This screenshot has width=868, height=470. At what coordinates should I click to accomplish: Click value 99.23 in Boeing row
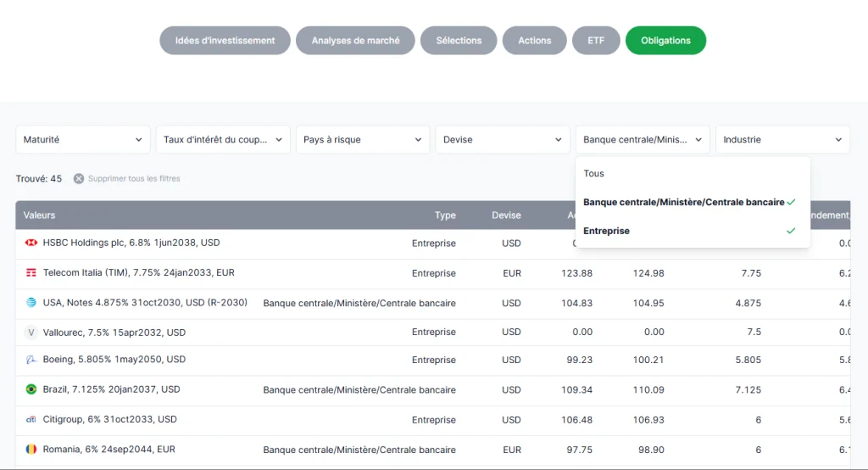tap(579, 360)
